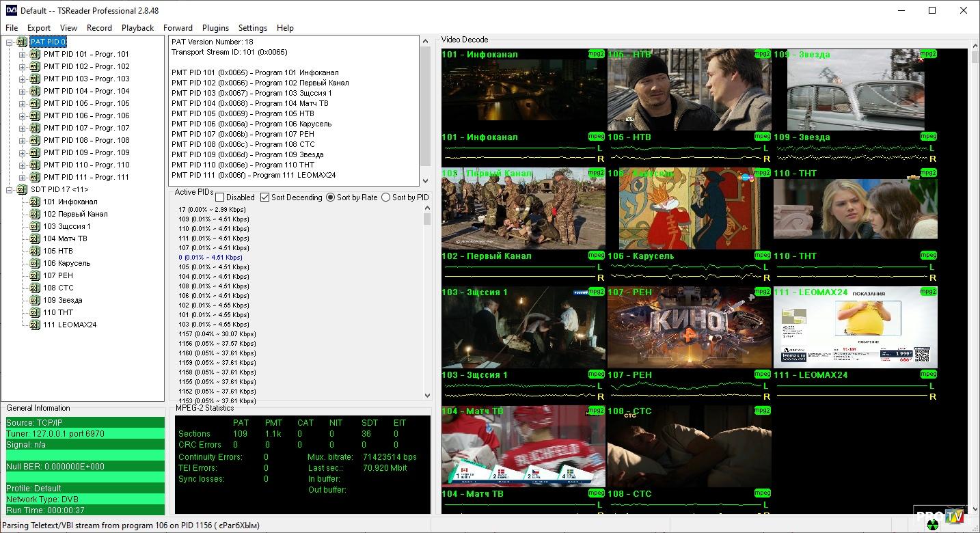The width and height of the screenshot is (980, 533).
Task: Select the Sort by PID radio button
Action: 385,197
